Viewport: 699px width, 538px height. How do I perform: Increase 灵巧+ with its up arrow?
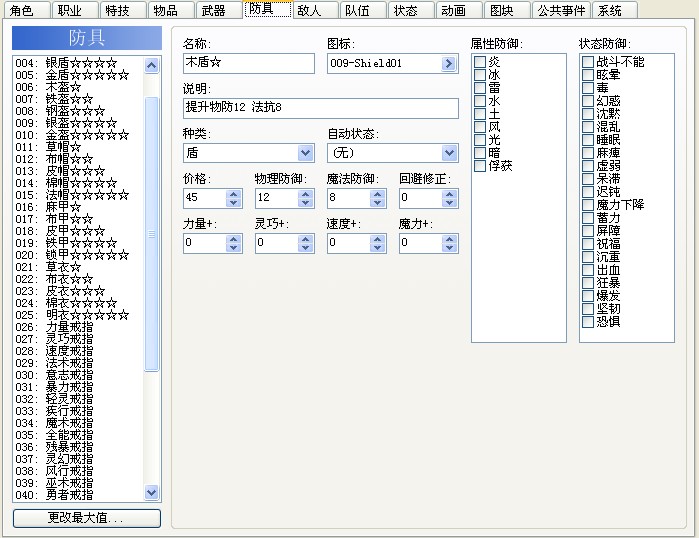(305, 239)
